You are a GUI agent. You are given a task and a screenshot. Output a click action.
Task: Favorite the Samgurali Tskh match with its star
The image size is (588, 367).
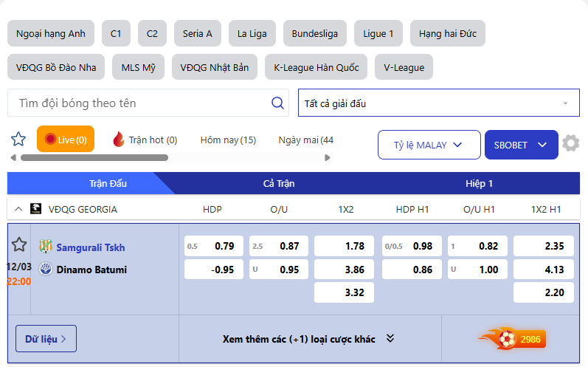click(x=19, y=244)
